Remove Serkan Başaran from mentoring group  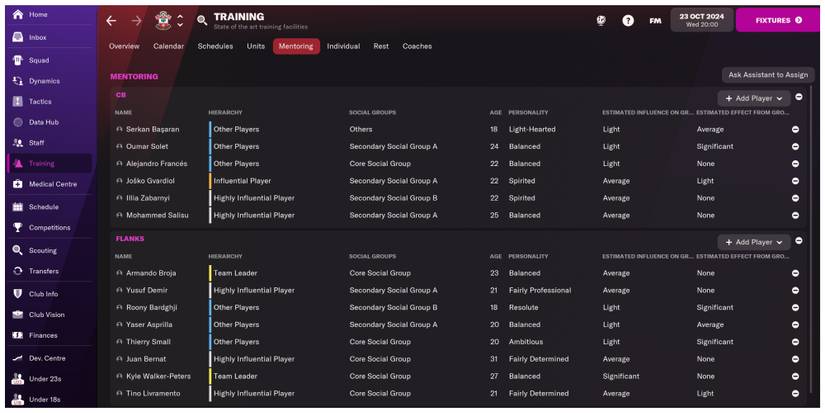click(x=795, y=129)
